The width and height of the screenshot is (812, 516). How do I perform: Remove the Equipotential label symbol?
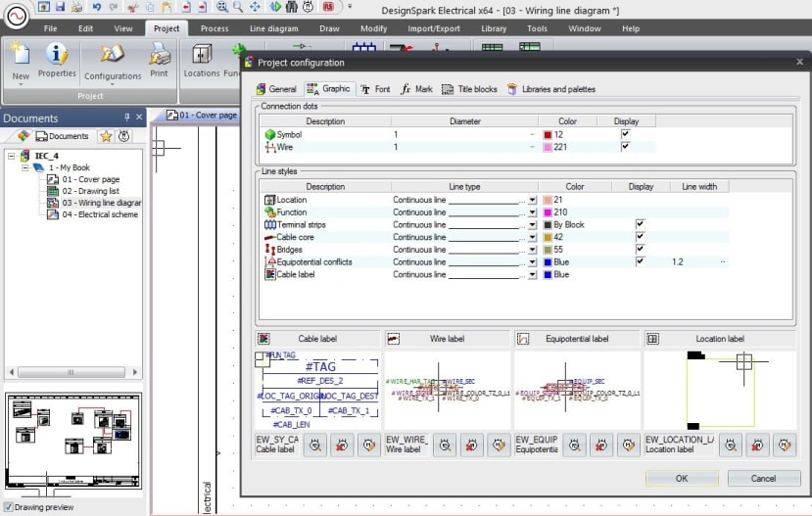[600, 446]
